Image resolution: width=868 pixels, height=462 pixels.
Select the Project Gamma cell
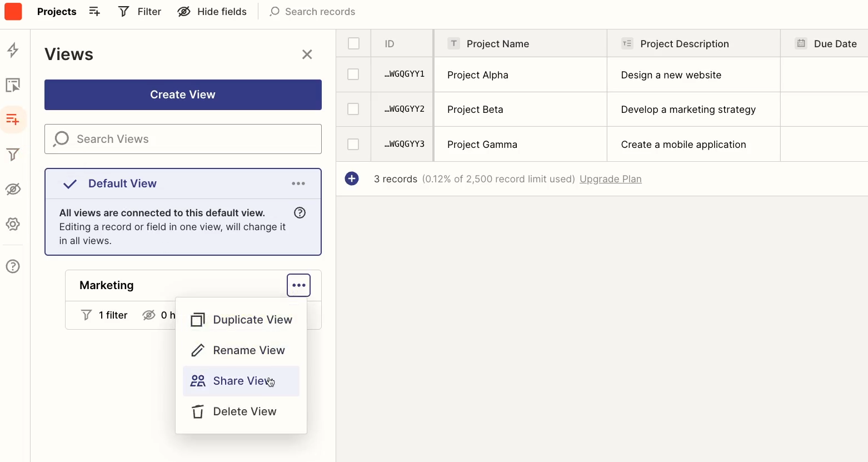pos(521,144)
